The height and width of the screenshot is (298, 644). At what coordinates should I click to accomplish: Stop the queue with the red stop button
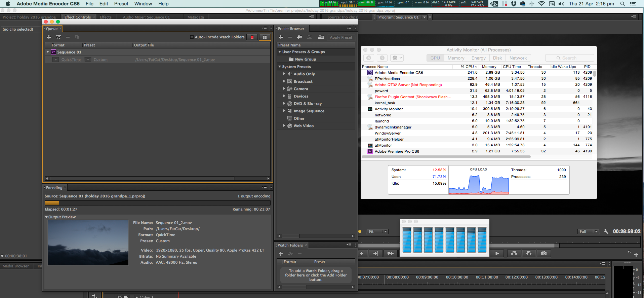[252, 37]
